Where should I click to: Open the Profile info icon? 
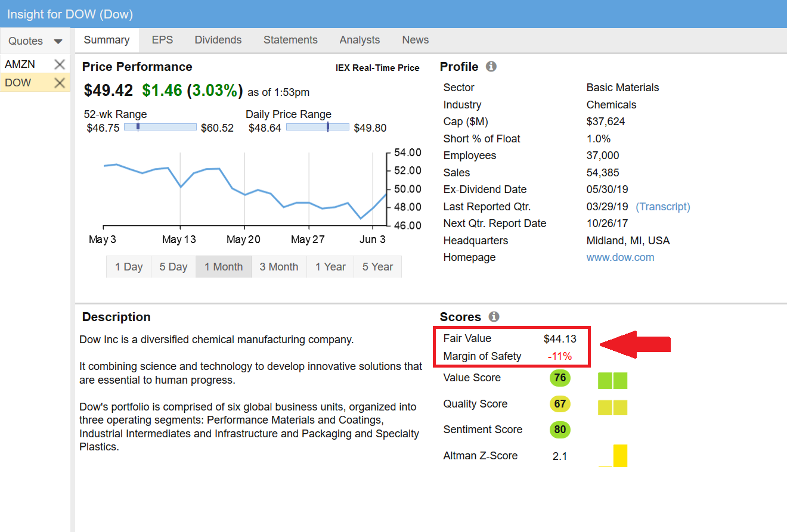tap(491, 67)
